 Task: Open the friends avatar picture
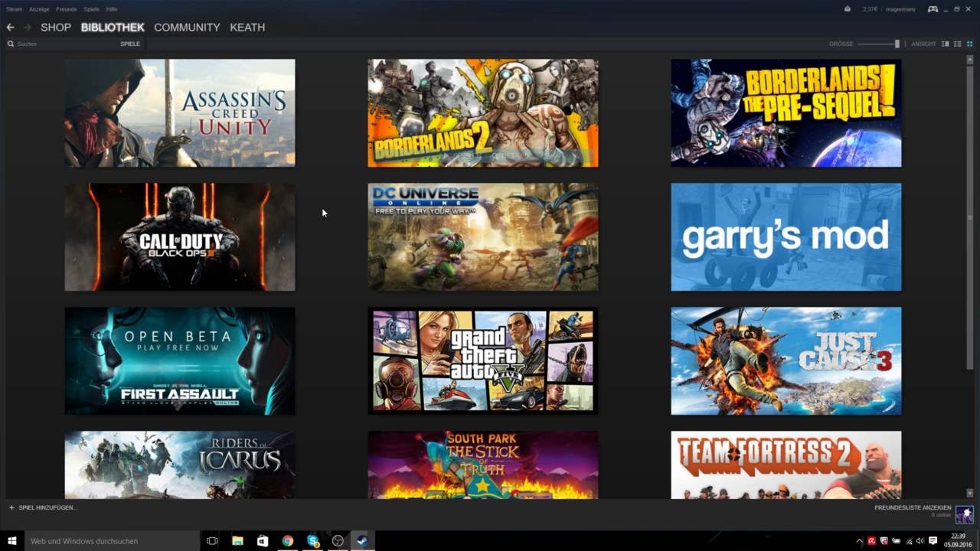click(x=965, y=514)
